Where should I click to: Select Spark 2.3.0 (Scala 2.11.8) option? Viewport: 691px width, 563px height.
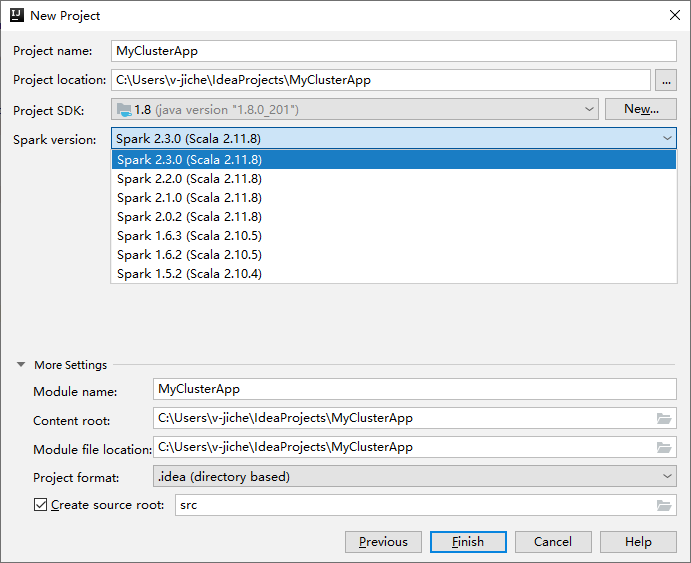[x=394, y=159]
